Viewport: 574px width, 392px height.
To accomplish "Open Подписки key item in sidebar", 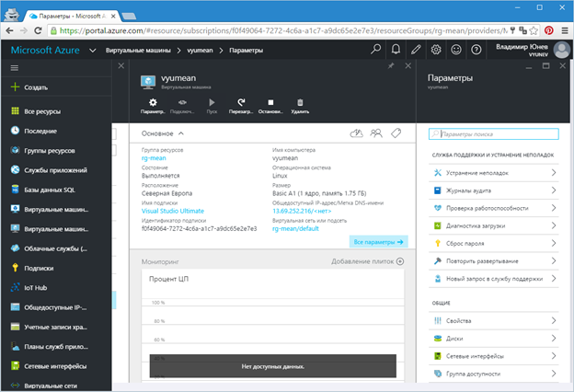I will (56, 268).
